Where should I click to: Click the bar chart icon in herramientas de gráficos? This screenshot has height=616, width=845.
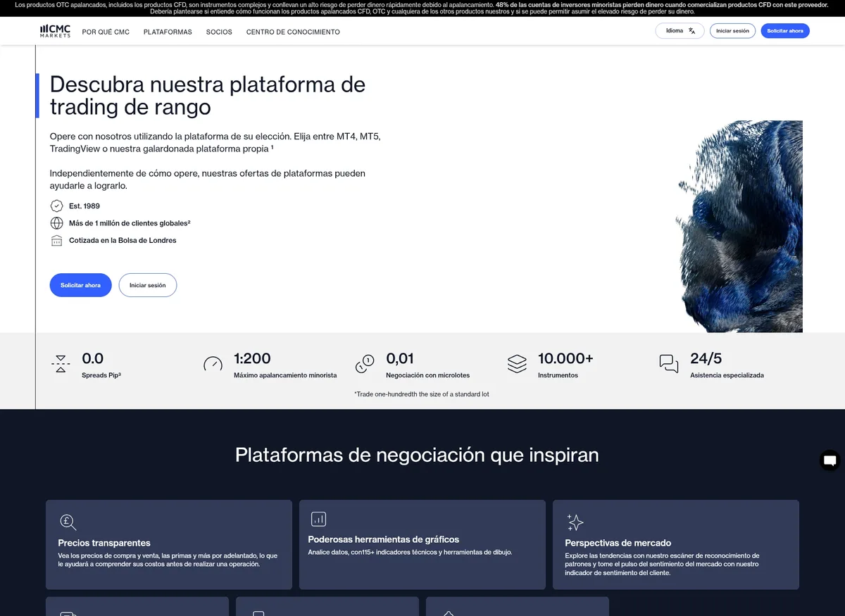(x=318, y=519)
